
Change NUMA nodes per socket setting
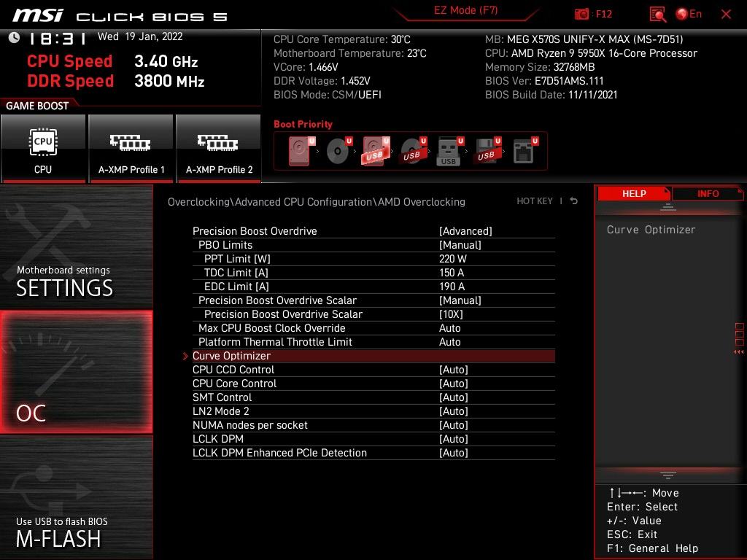click(x=373, y=425)
